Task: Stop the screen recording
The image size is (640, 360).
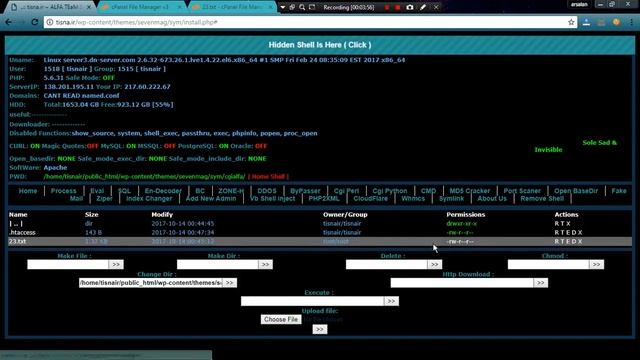Action: point(398,7)
